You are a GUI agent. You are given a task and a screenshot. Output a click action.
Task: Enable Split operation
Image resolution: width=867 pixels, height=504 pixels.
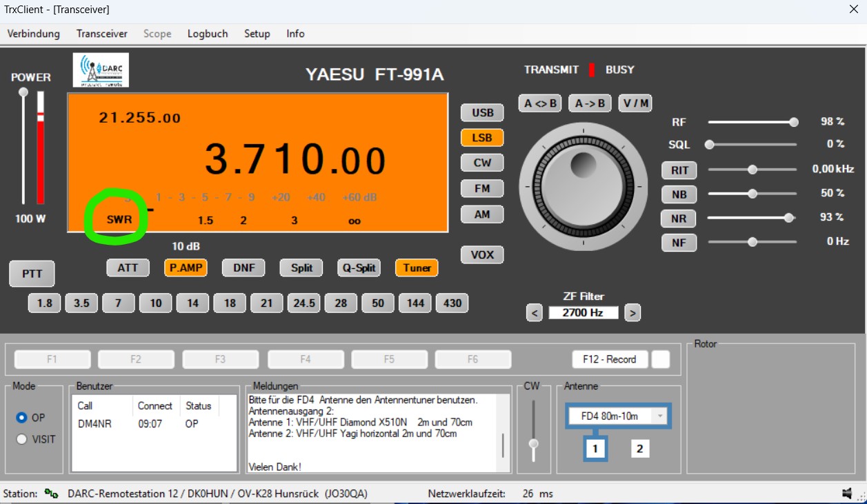pos(301,268)
